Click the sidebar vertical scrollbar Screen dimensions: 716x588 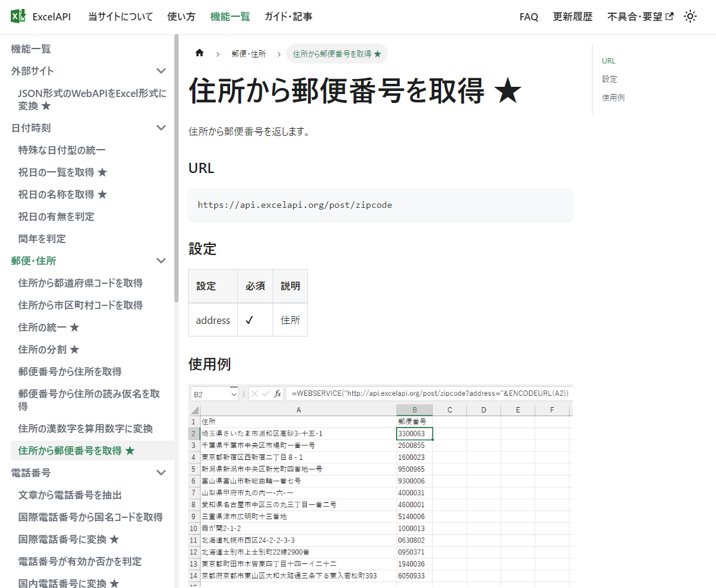click(x=176, y=168)
